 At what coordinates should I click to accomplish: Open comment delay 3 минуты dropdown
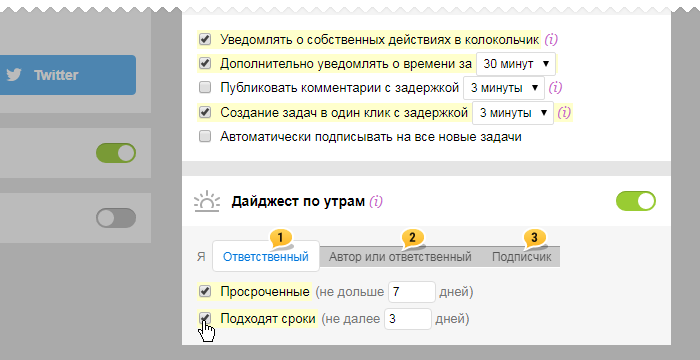click(x=504, y=88)
